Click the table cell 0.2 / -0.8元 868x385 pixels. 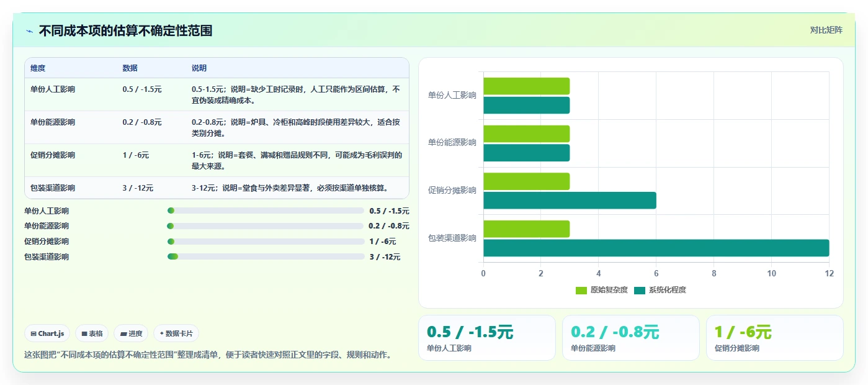coord(142,122)
